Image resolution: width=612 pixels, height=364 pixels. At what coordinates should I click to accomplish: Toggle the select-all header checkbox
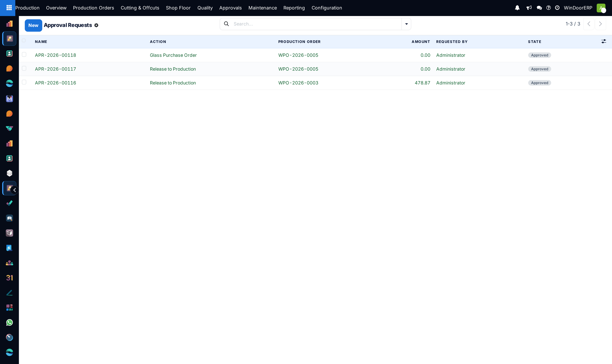click(x=24, y=40)
